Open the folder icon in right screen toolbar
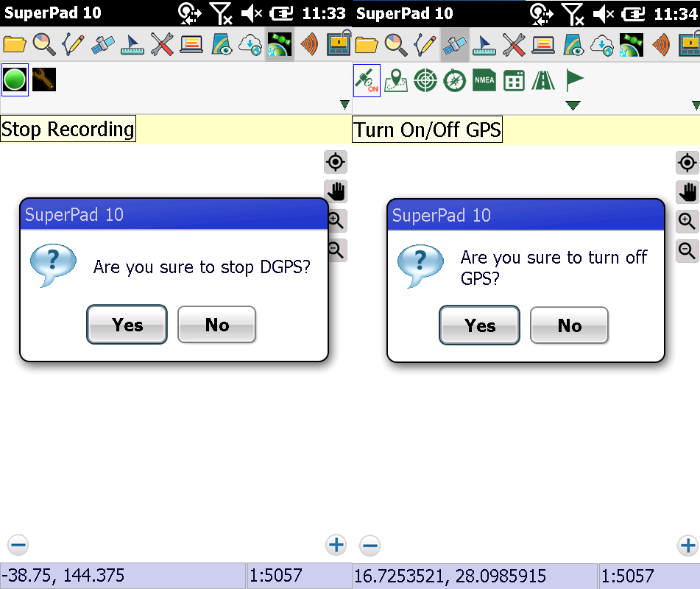Viewport: 700px width, 589px height. point(366,45)
